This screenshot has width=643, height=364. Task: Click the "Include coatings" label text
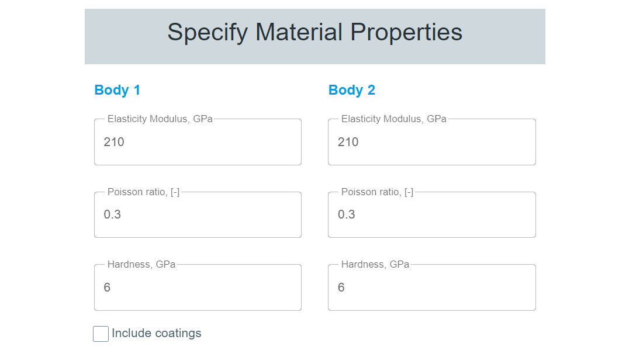point(156,334)
